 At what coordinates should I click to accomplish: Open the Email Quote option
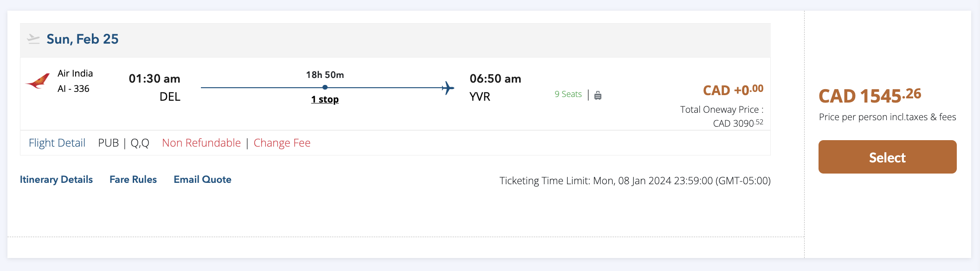click(202, 180)
